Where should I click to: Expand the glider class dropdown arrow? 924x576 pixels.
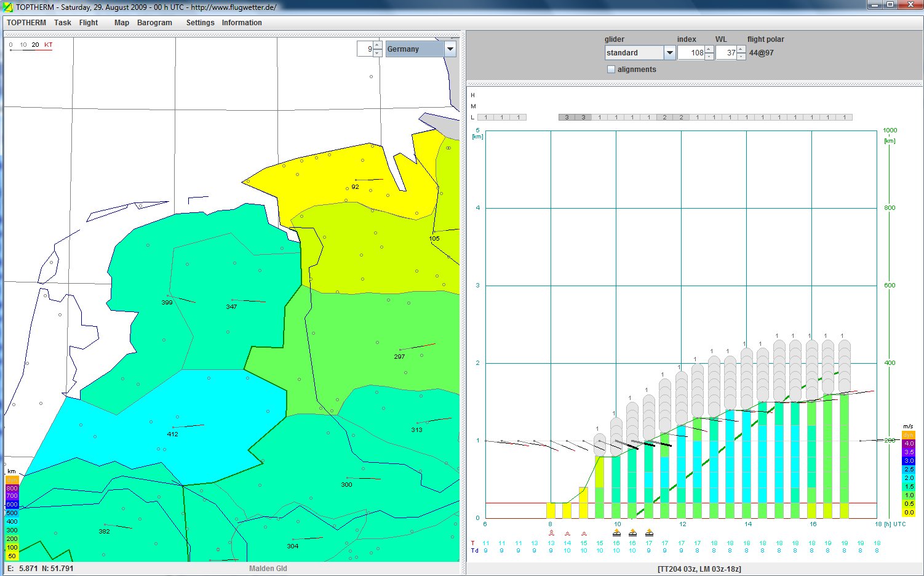point(669,53)
